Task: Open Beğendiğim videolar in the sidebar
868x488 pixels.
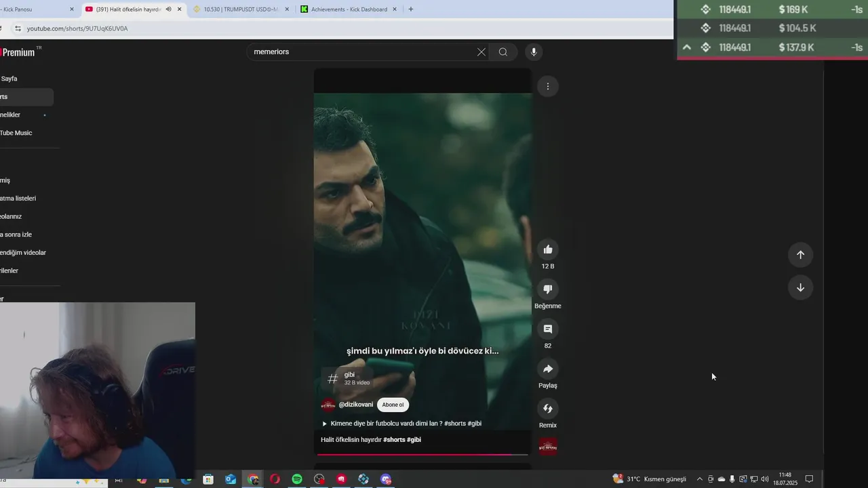Action: (26, 253)
